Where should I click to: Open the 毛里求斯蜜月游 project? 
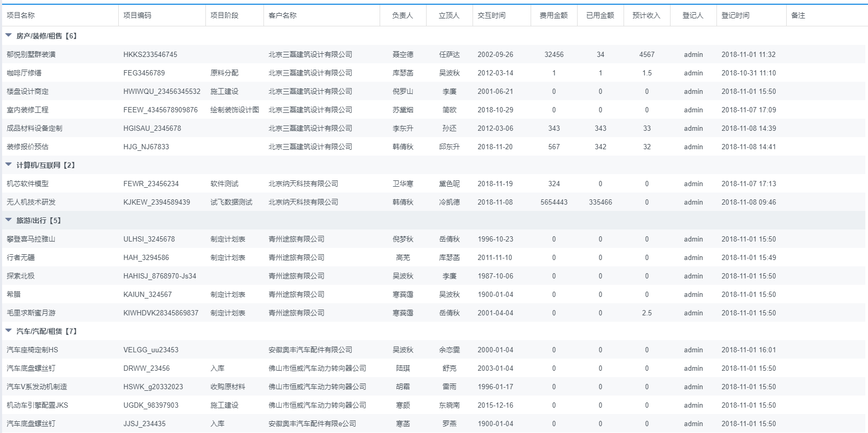coord(31,313)
